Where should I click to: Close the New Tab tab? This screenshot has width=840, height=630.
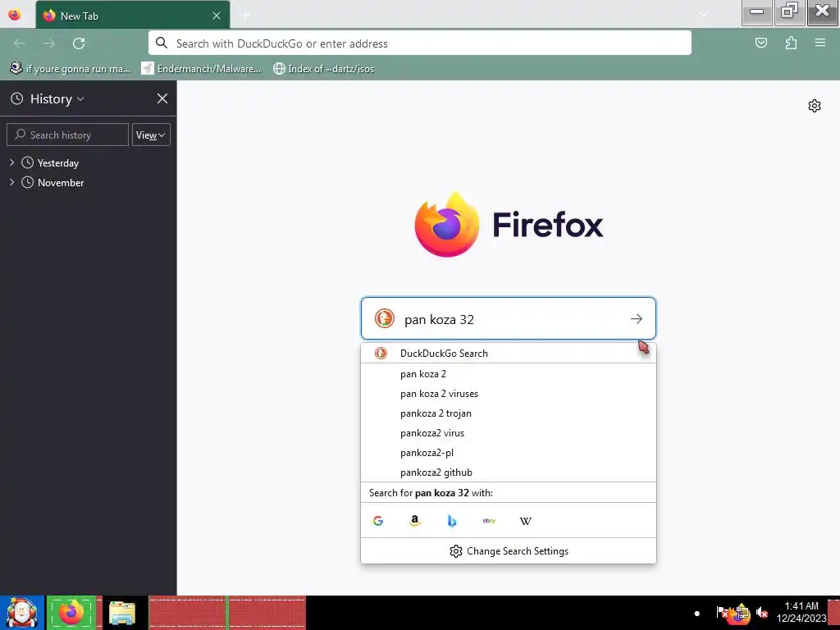[x=217, y=16]
